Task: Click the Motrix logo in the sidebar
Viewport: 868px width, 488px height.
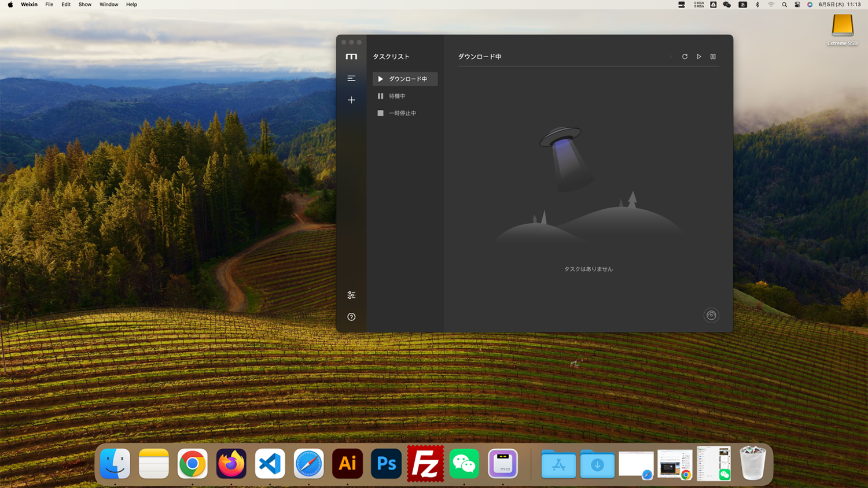Action: tap(351, 57)
